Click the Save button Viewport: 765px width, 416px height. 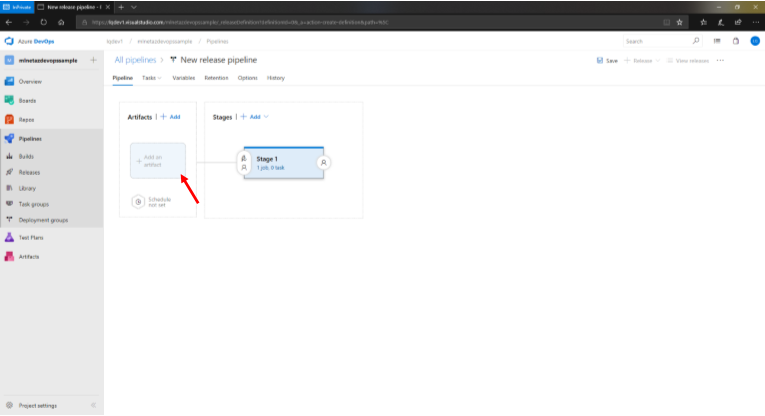point(607,61)
